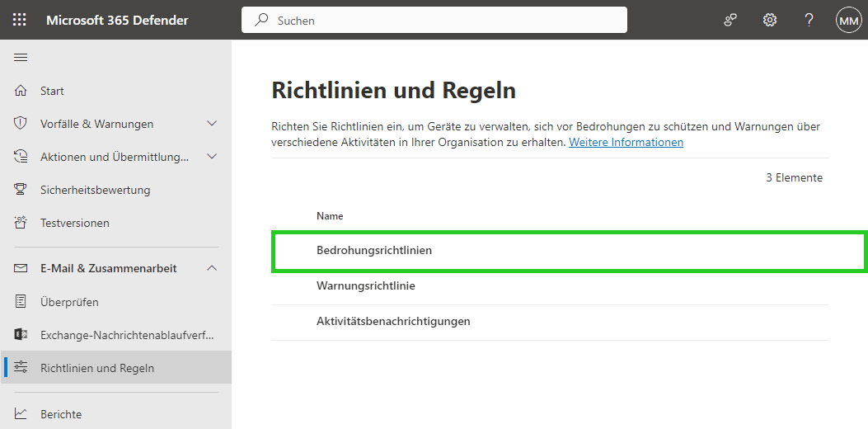
Task: Open Vorfälle & Warnungen menu item
Action: [x=97, y=124]
